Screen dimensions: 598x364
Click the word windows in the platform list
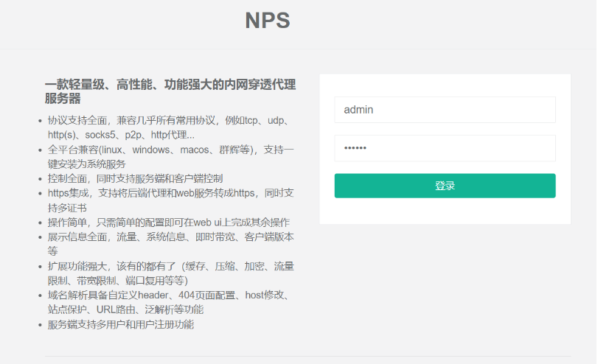[x=151, y=150]
